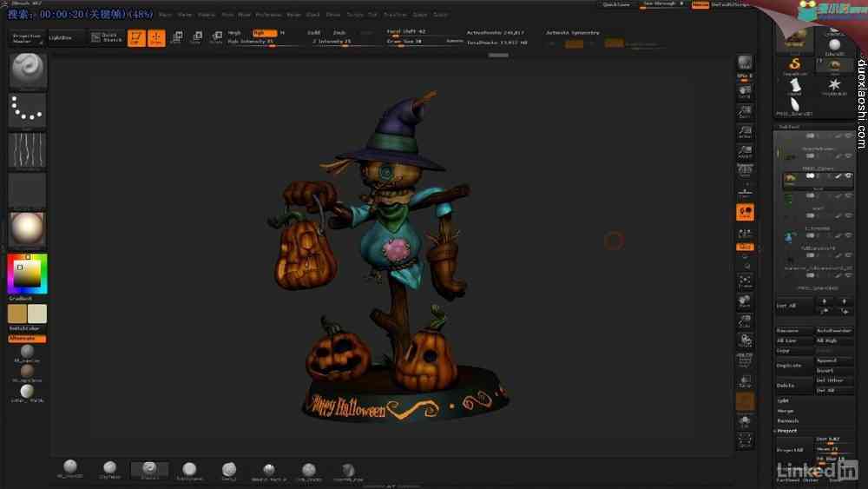This screenshot has height=489, width=868.
Task: Click the Quick Sketch button
Action: tap(106, 37)
